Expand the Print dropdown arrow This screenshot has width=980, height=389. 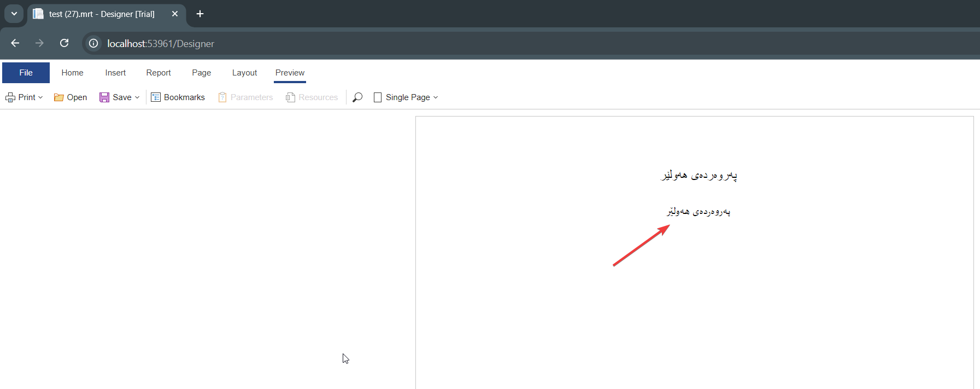point(40,97)
